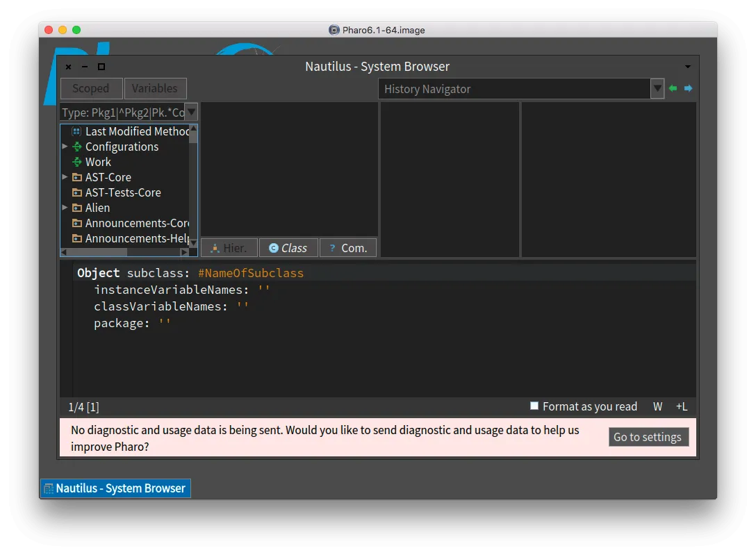Click the package list scroll up arrow
The width and height of the screenshot is (756, 555).
click(x=193, y=128)
